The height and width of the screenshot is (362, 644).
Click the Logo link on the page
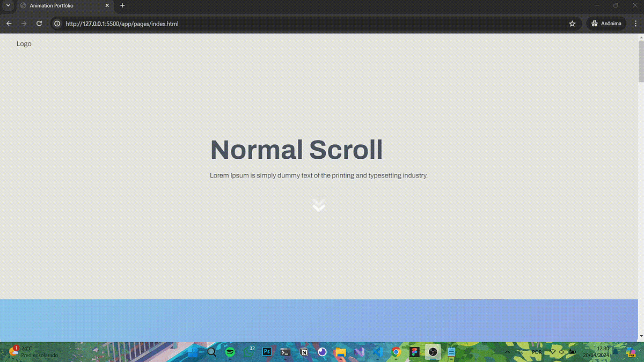24,43
